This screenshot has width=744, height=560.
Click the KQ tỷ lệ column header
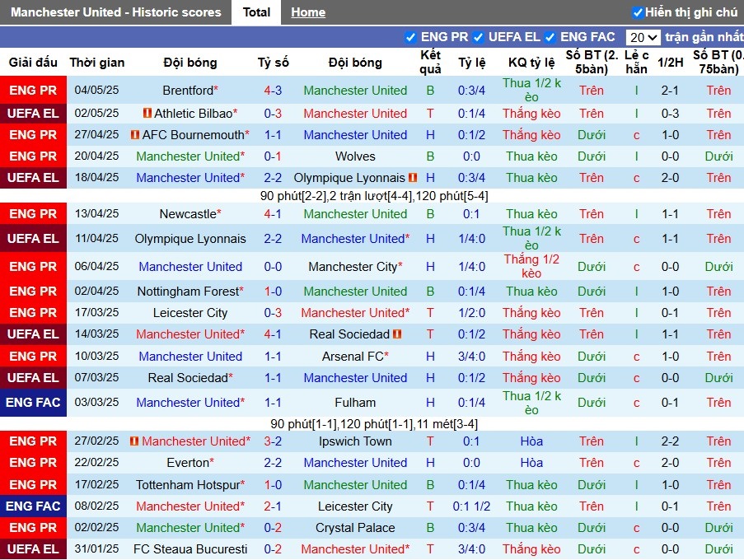[x=531, y=62]
